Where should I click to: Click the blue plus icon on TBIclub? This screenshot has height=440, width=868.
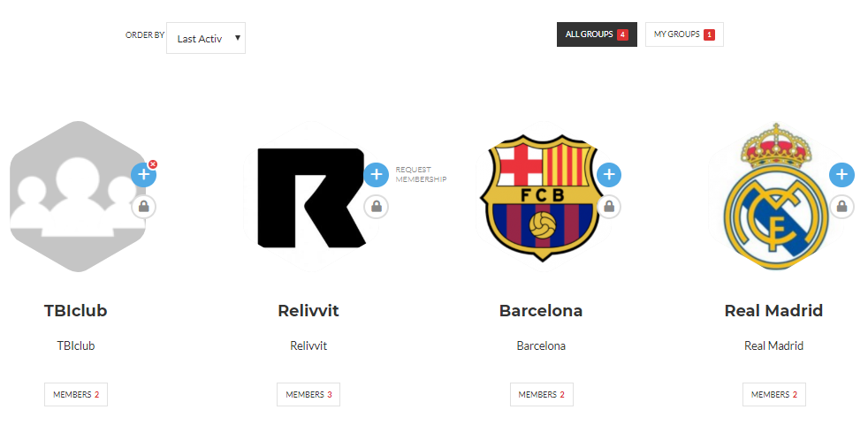point(143,175)
